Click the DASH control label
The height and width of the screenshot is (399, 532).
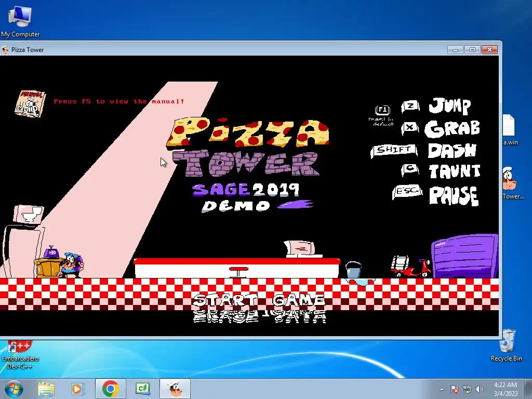[x=452, y=151]
